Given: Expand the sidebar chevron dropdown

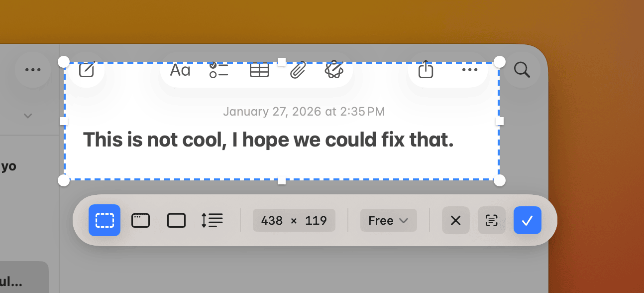Looking at the screenshot, I should [28, 116].
